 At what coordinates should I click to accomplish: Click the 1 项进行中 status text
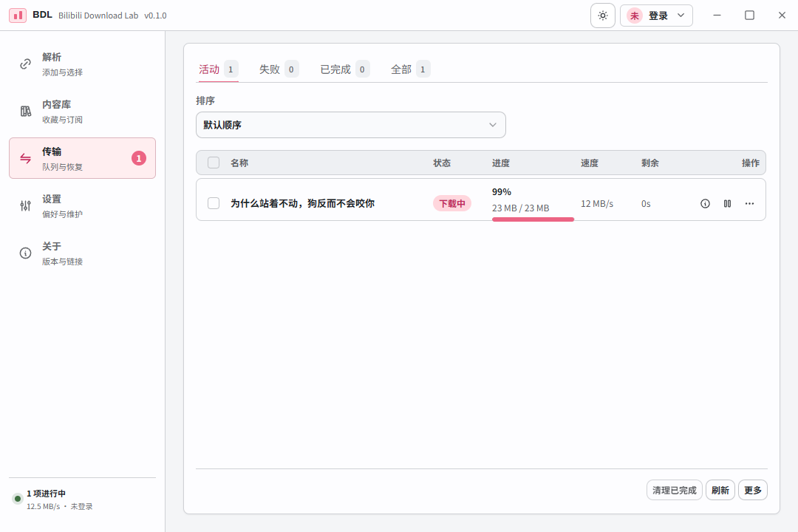pyautogui.click(x=47, y=494)
